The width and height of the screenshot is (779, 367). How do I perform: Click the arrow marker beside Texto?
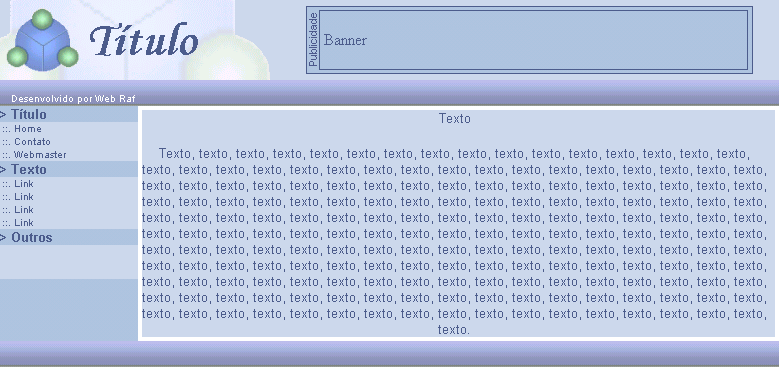point(3,170)
